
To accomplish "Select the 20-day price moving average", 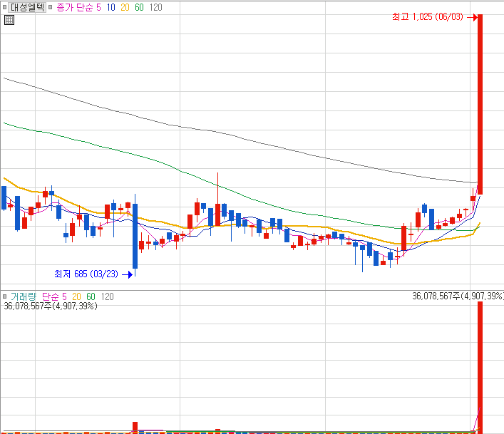I will click(x=125, y=7).
